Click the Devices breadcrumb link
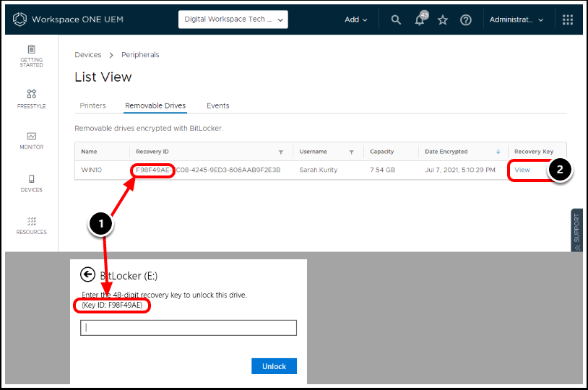This screenshot has height=390, width=588. [87, 55]
